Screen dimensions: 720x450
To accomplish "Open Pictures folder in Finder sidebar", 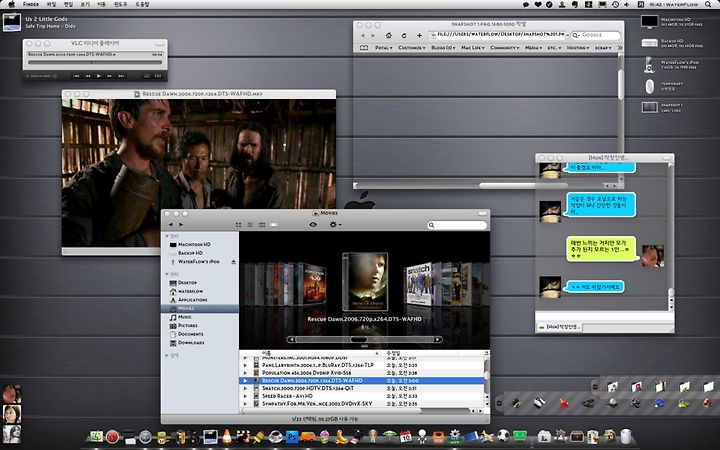I will point(200,326).
